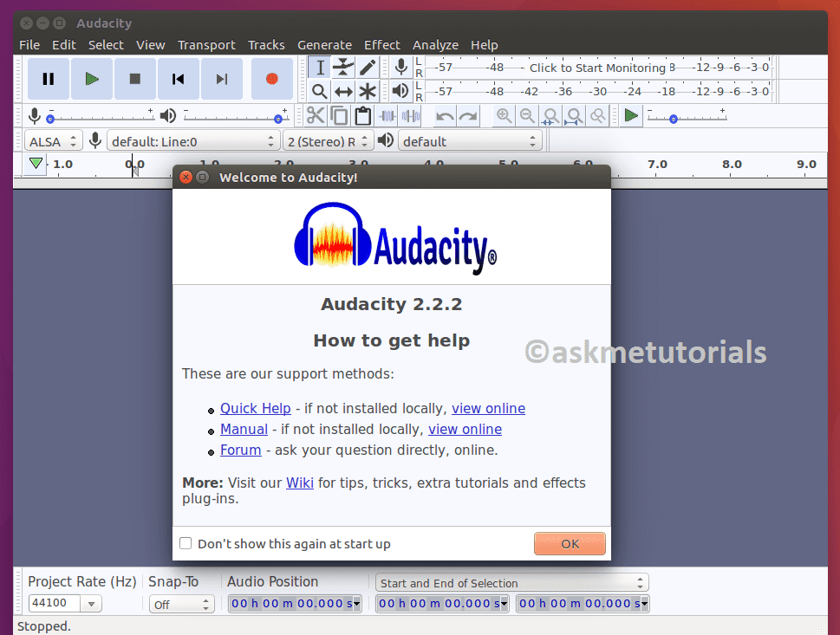Viewport: 840px width, 635px height.
Task: Open selection end time format arrow
Action: click(644, 604)
